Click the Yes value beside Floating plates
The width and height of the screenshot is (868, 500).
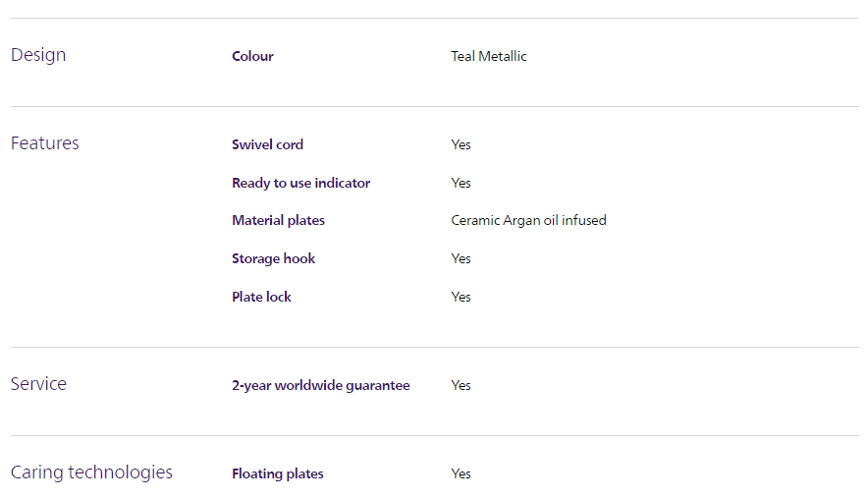[461, 473]
